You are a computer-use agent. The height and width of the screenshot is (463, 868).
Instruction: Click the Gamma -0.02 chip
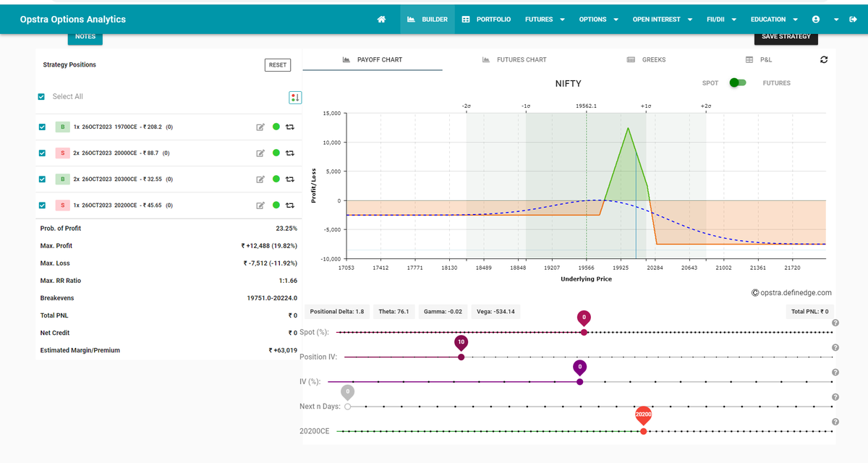pos(441,312)
